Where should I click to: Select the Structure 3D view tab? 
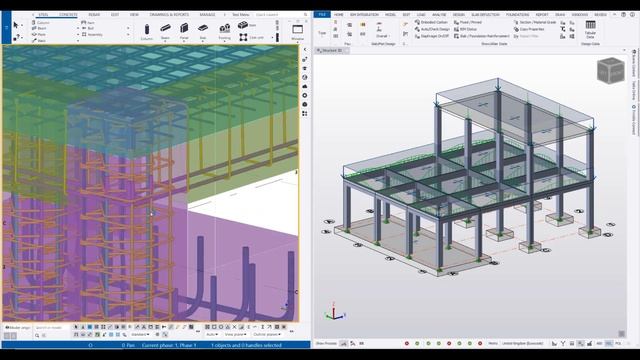click(x=332, y=51)
